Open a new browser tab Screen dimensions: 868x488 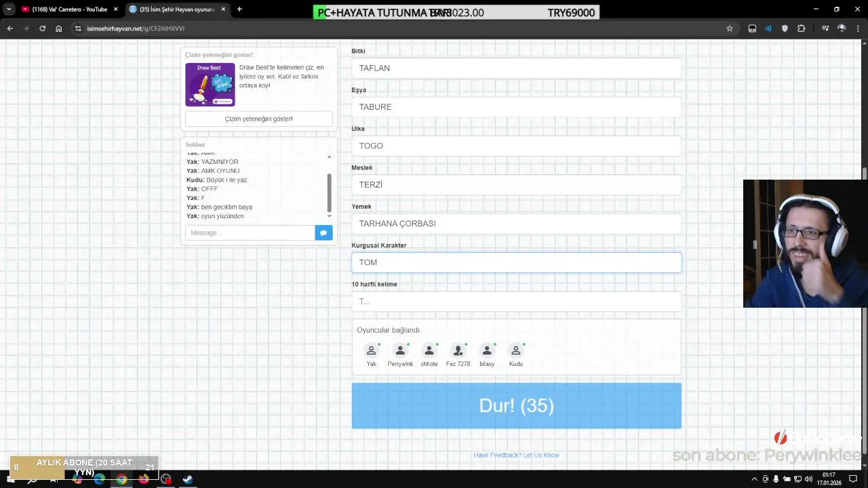[239, 9]
